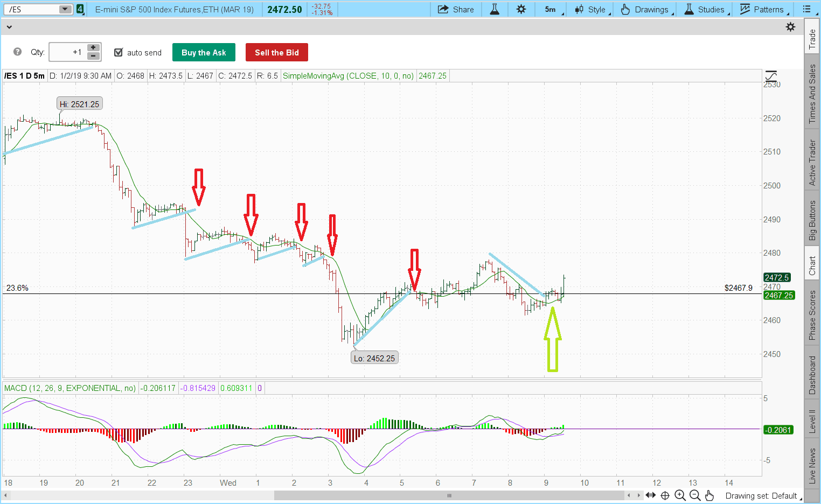This screenshot has height=504, width=821.
Task: Click the Share chart icon
Action: pos(456,9)
